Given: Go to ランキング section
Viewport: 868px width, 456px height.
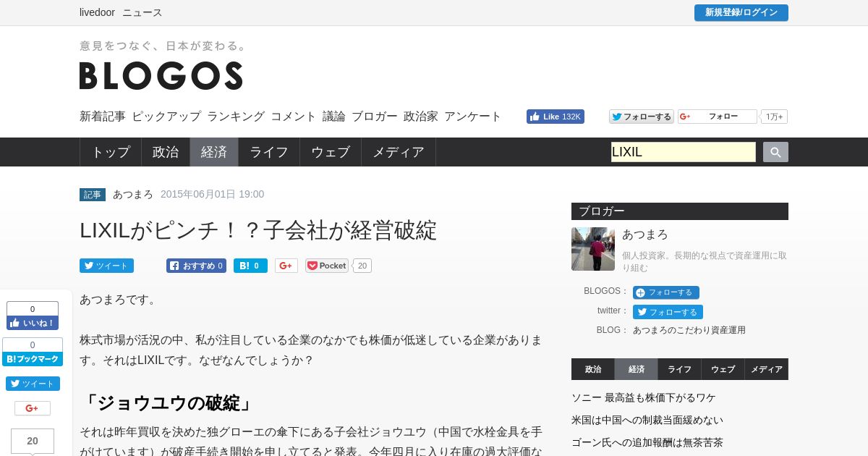Looking at the screenshot, I should click(236, 116).
